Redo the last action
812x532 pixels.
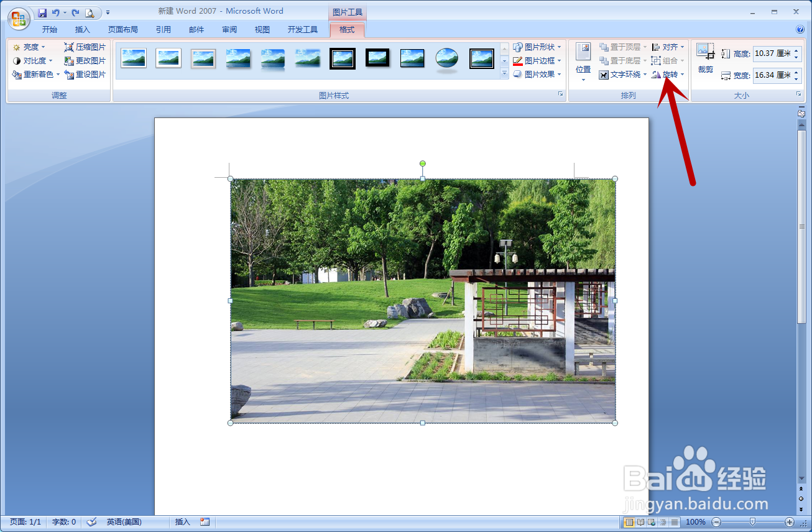click(x=75, y=12)
